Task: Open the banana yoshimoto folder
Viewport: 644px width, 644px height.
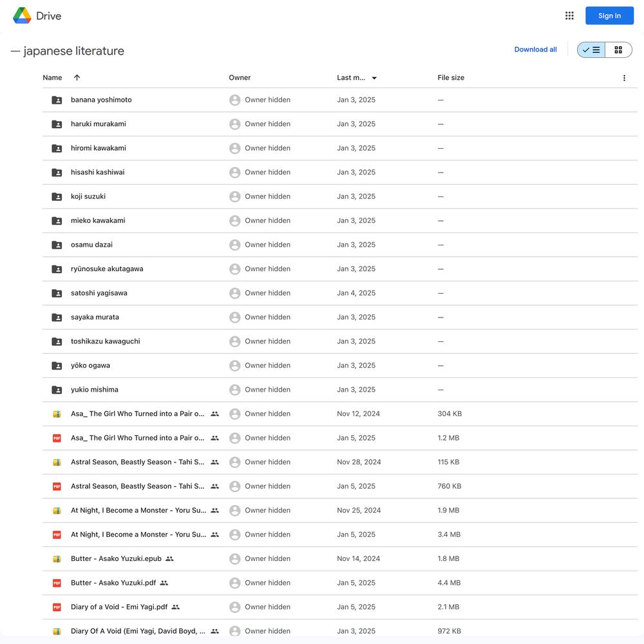Action: 101,100
